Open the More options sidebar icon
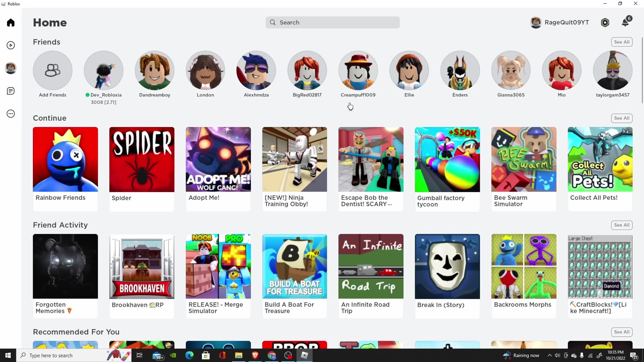Screen dimensions: 644x362 [11, 114]
